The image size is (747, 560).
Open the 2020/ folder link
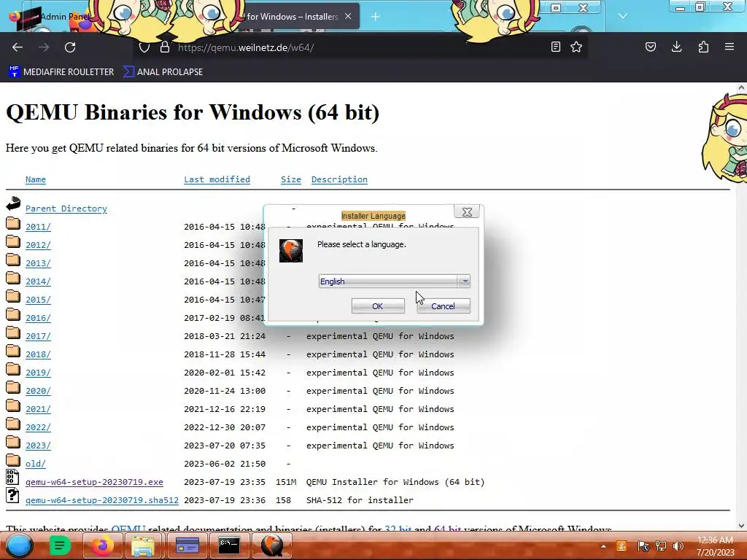click(38, 391)
